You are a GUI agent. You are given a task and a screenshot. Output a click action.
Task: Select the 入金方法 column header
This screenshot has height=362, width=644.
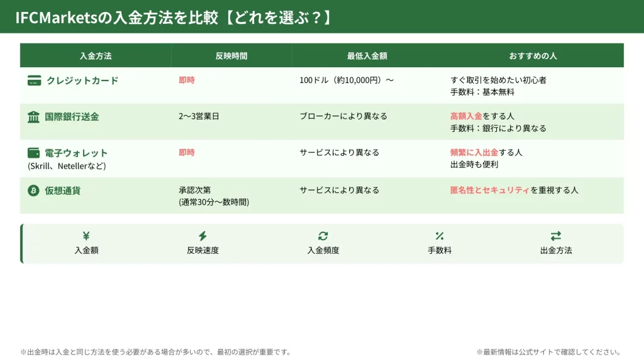96,56
